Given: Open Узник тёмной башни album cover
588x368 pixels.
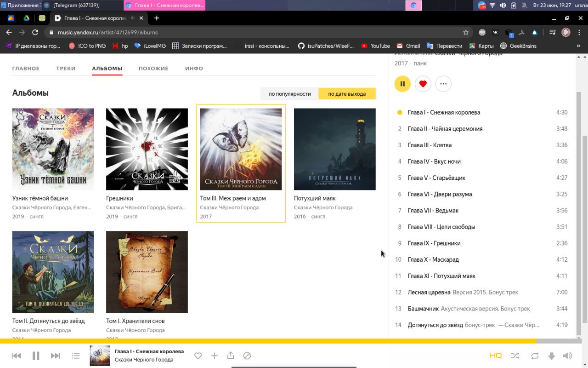Looking at the screenshot, I should (53, 149).
